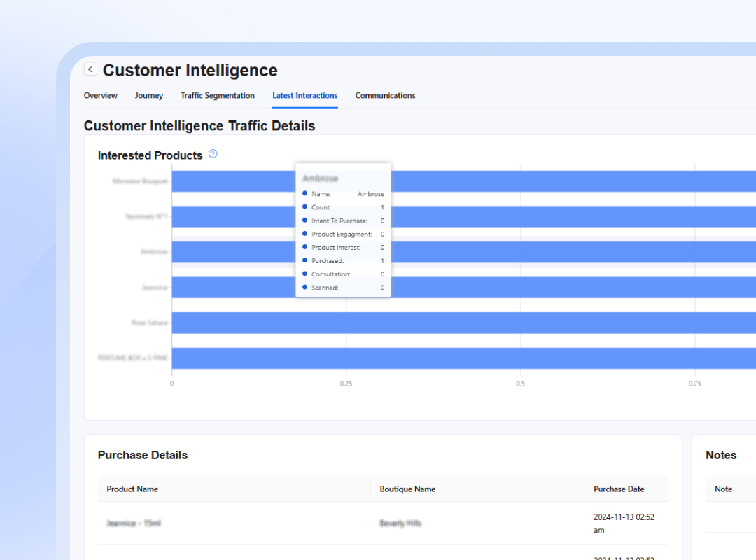Click the Customer Intelligence Traffic Details heading
Screen dimensions: 756x560
(199, 126)
